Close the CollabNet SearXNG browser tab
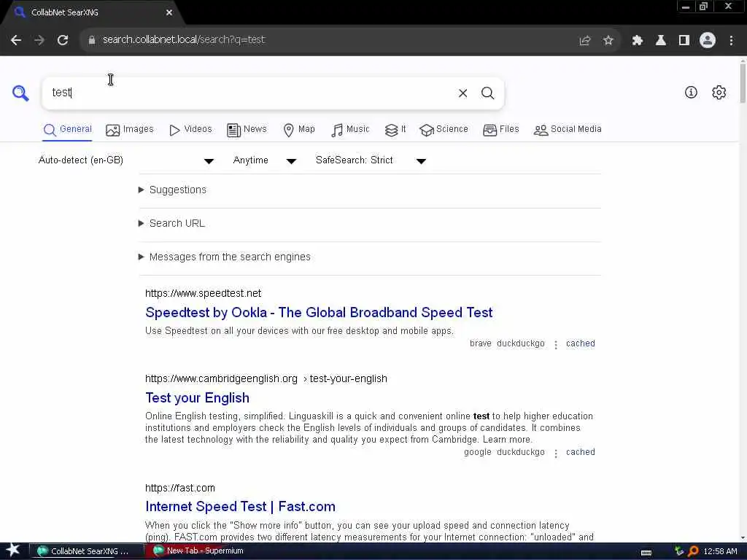Viewport: 747px width, 560px height. coord(169,13)
